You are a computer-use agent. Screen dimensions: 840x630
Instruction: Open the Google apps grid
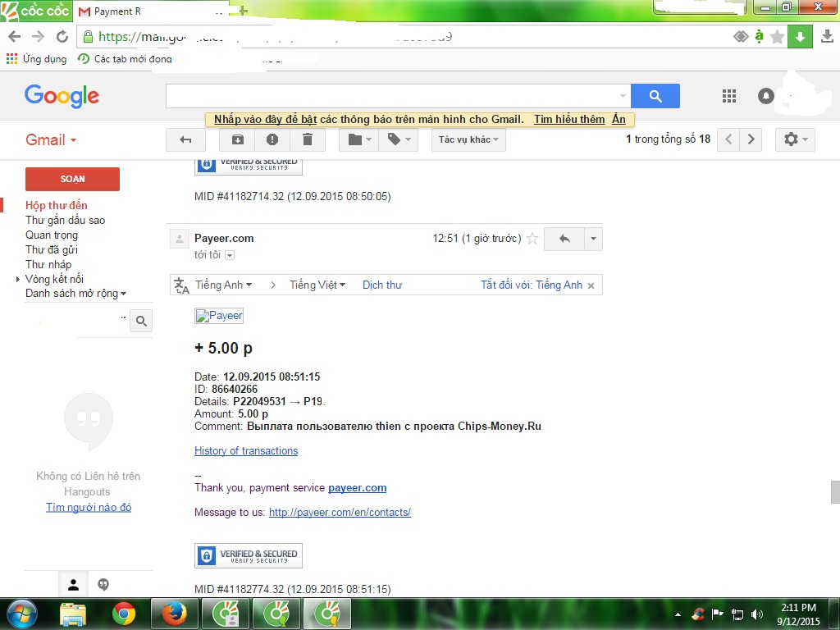coord(729,96)
